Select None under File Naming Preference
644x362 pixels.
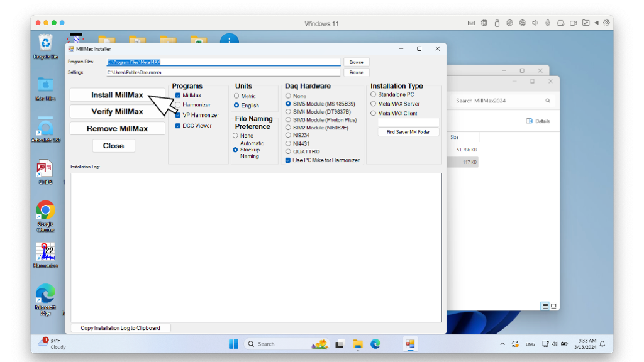[235, 136]
